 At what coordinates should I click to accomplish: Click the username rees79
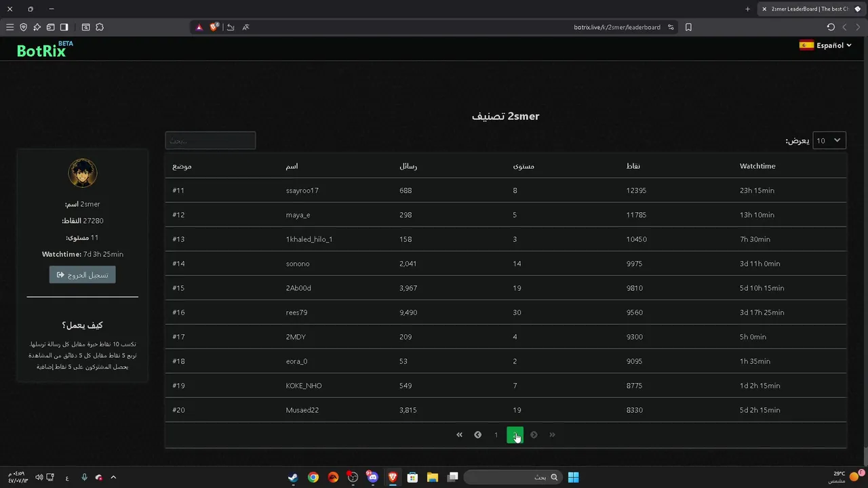tap(296, 312)
